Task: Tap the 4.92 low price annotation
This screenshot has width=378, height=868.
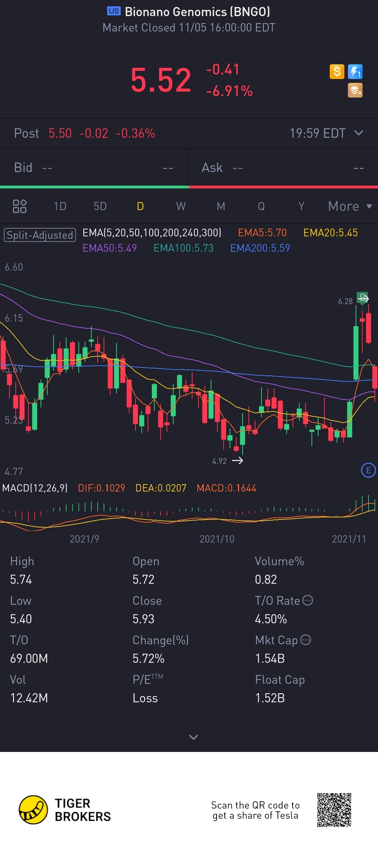Action: (x=219, y=461)
